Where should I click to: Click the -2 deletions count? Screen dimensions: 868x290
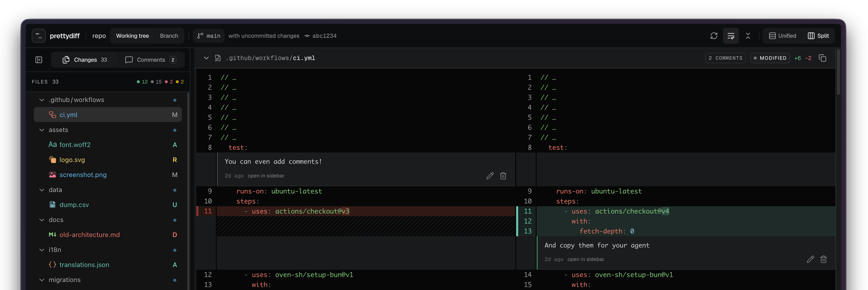(808, 58)
